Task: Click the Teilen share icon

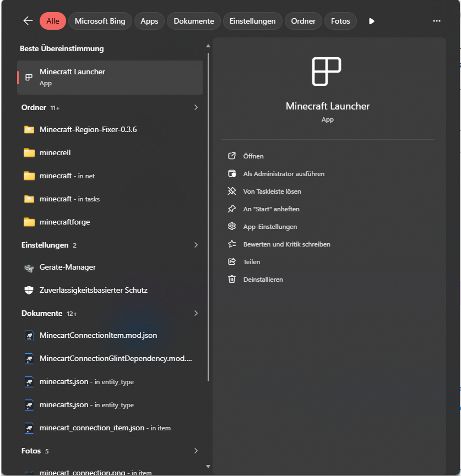Action: [x=232, y=262]
